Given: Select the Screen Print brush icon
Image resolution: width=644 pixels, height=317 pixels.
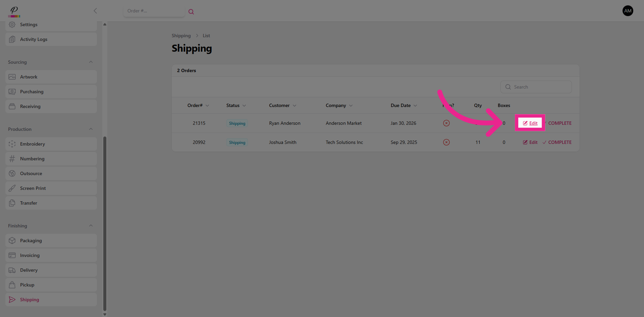Looking at the screenshot, I should coord(12,188).
